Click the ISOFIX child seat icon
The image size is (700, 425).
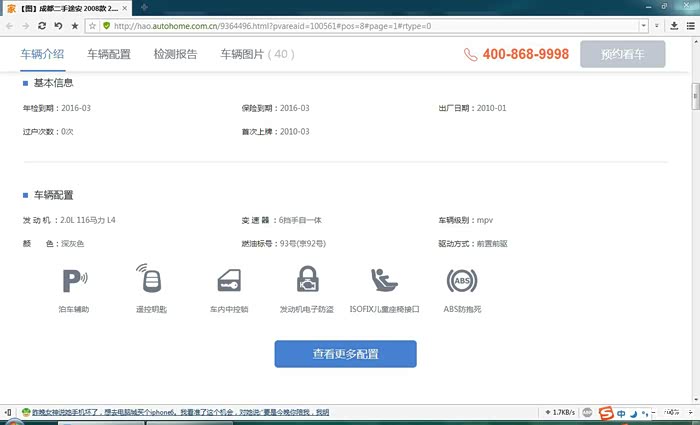point(384,281)
